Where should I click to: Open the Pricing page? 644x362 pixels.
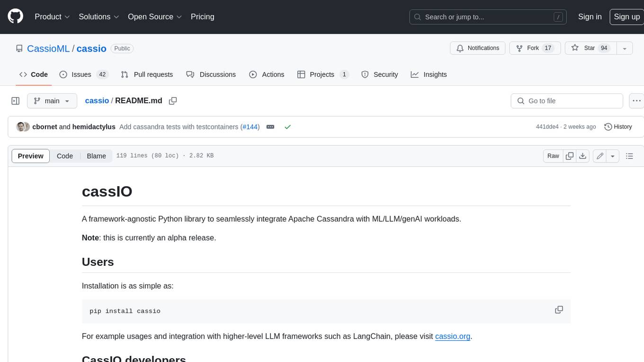click(x=202, y=17)
